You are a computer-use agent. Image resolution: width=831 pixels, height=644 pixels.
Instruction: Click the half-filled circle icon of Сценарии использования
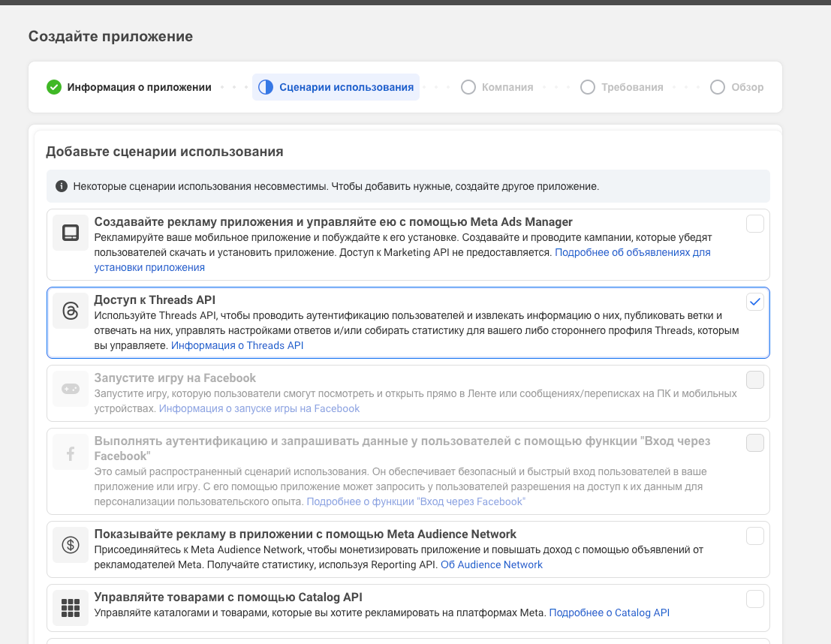(x=266, y=87)
